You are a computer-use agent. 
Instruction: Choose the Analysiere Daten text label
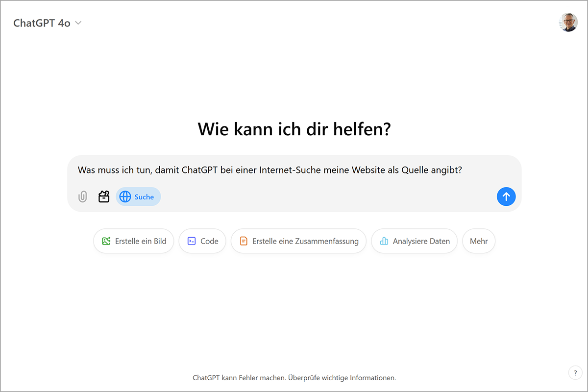coord(421,241)
